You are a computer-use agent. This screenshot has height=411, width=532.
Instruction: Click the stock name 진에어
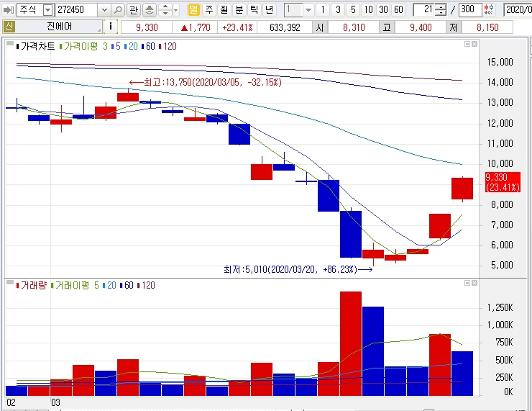59,27
